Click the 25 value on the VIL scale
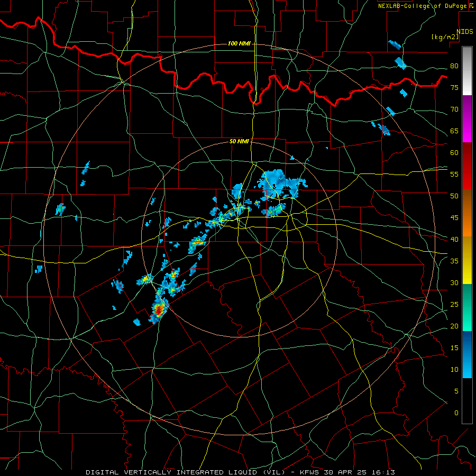This screenshot has width=476, height=476. coord(454,305)
